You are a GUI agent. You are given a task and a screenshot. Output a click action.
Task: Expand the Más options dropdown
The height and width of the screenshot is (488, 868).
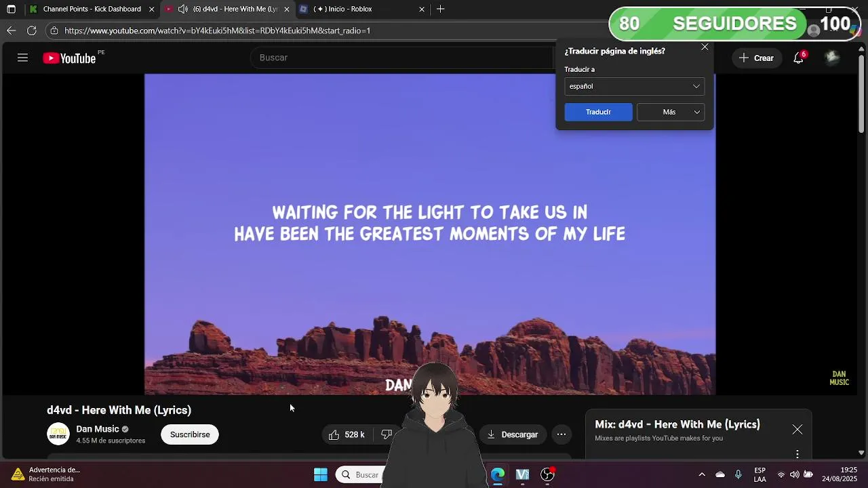pos(671,112)
